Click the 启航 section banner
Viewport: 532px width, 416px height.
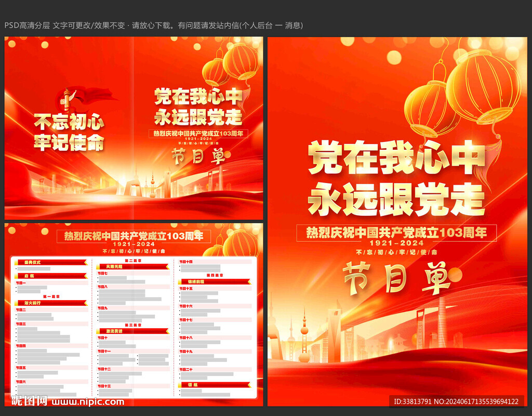coord(51,276)
